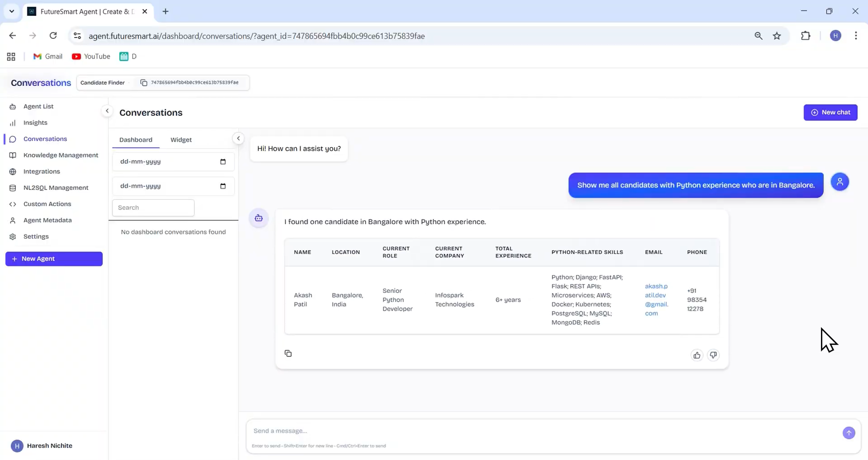The image size is (868, 460).
Task: Click the Integrations globe icon
Action: [x=13, y=172]
